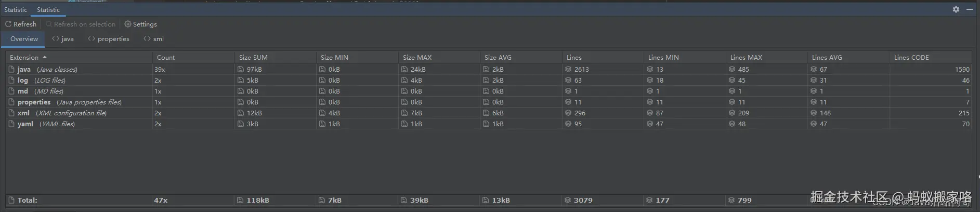Switch to the Overview tab
The height and width of the screenshot is (212, 980).
coord(24,39)
